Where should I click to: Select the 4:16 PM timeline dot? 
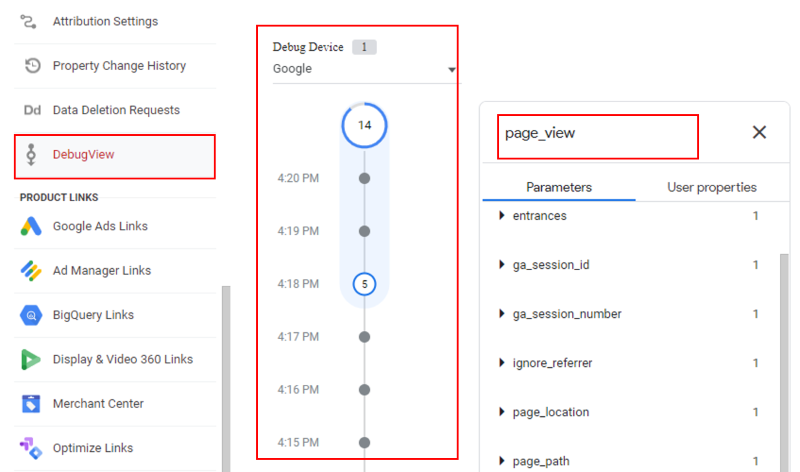(x=364, y=390)
